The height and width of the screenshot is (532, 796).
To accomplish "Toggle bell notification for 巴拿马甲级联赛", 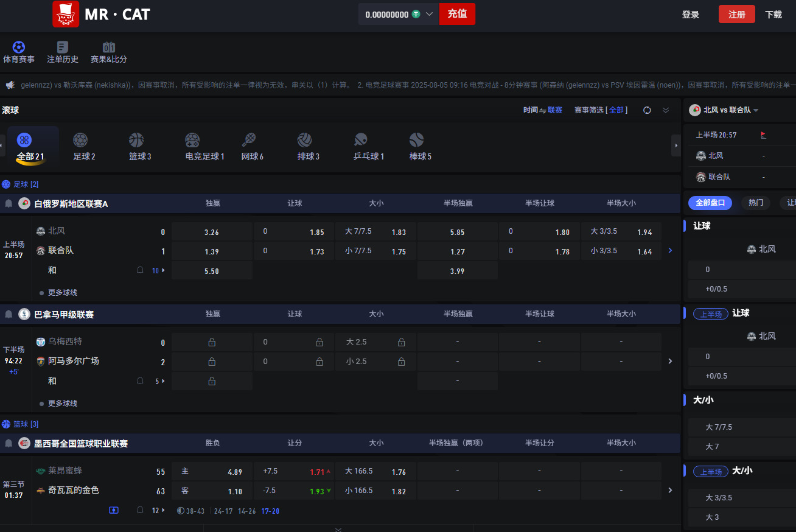I will 9,314.
